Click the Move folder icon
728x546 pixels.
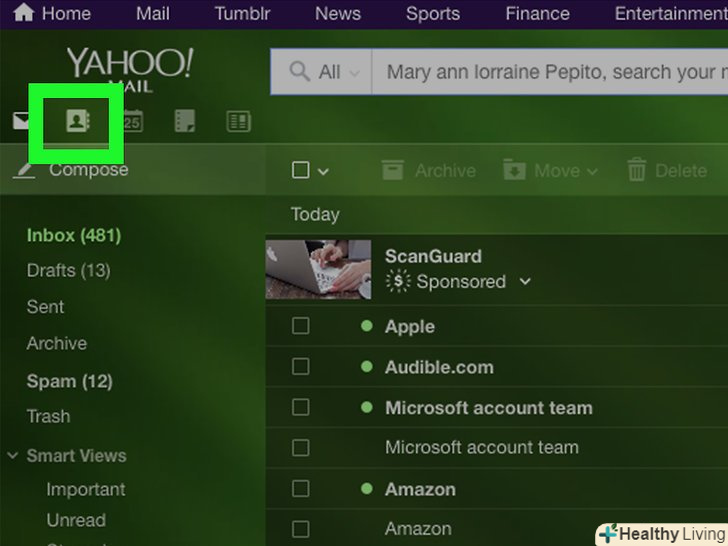coord(514,169)
